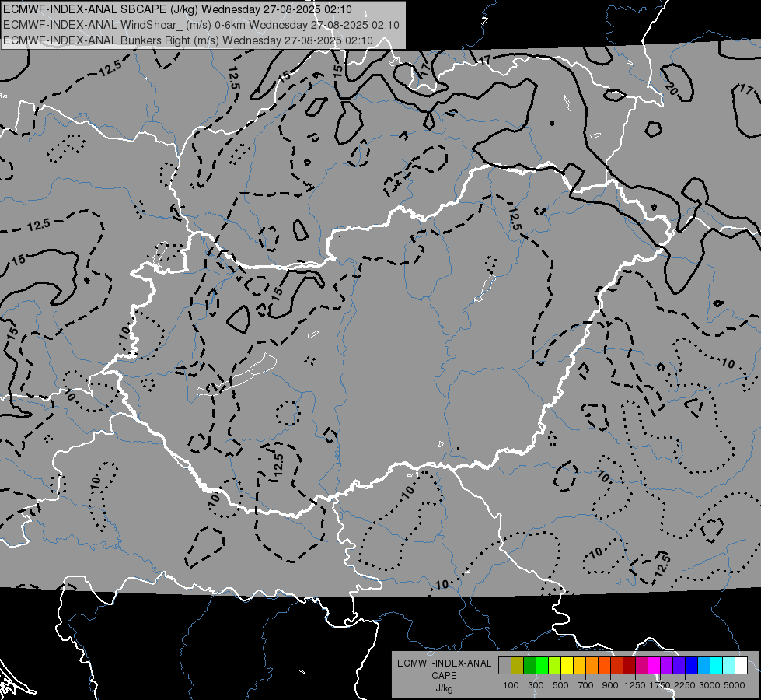Image resolution: width=761 pixels, height=700 pixels.
Task: Click the legend heading ECMWF-INDEX-ANAL
Action: point(444,663)
